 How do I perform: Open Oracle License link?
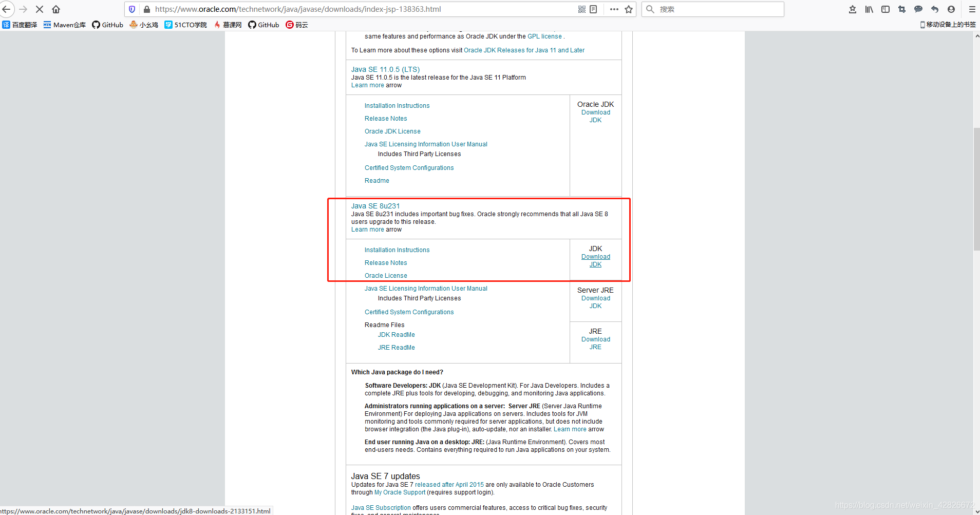(386, 276)
